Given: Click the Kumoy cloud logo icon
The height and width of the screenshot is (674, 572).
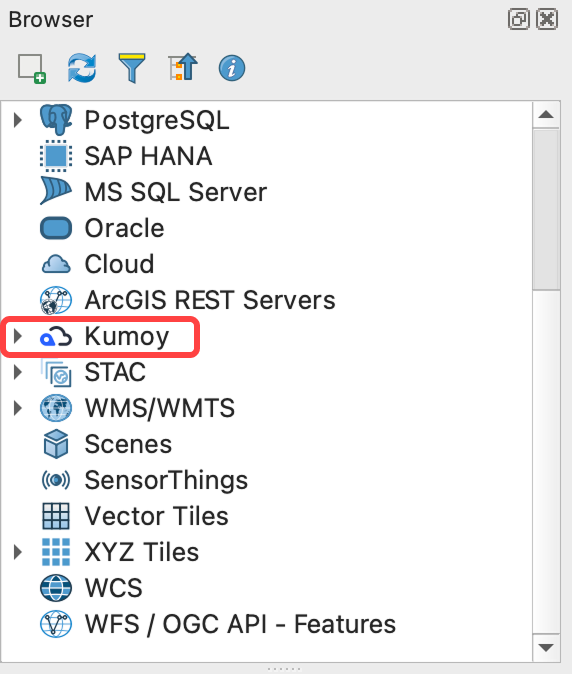Looking at the screenshot, I should (56, 336).
